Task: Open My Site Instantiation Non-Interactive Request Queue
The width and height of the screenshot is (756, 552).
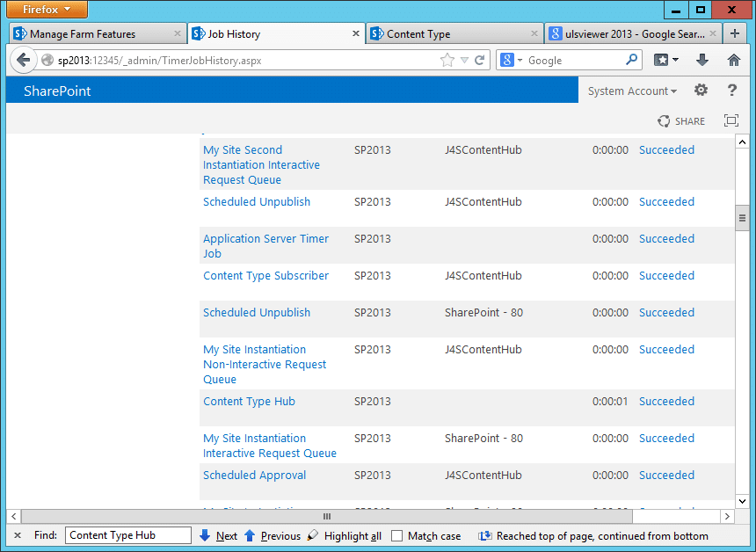Action: click(265, 364)
